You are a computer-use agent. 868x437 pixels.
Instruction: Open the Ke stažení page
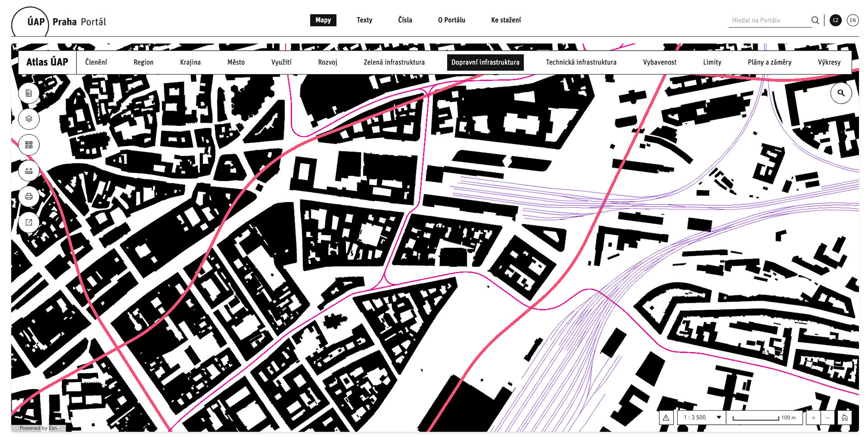click(506, 20)
